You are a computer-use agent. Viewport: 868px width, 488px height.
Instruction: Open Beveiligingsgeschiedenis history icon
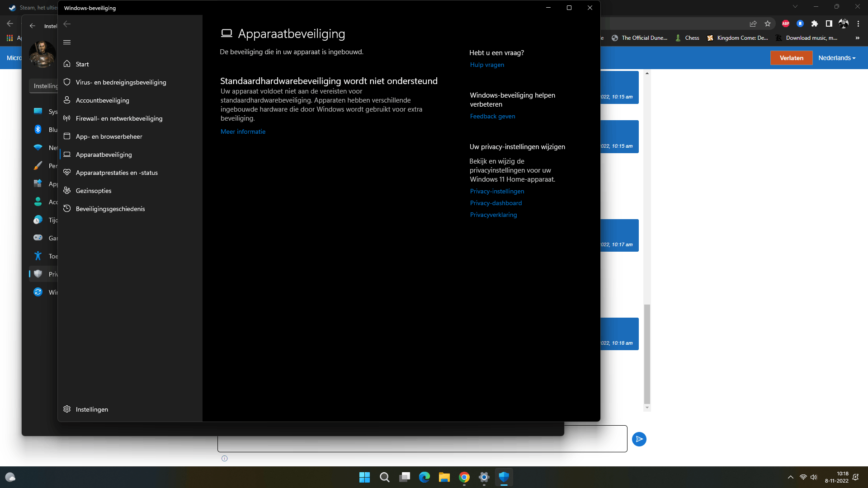tap(67, 208)
